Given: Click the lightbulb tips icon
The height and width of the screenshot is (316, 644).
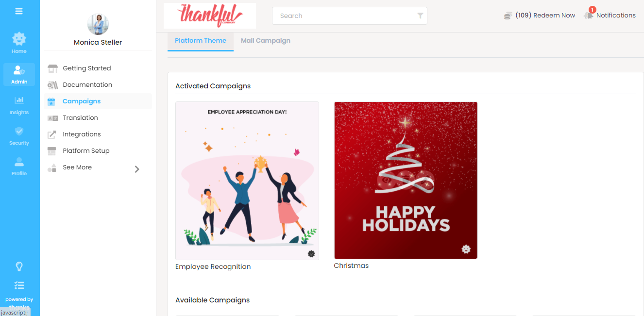Looking at the screenshot, I should [19, 266].
